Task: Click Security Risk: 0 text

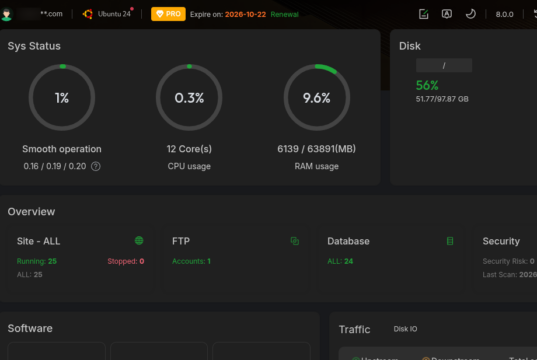Action: tap(509, 261)
